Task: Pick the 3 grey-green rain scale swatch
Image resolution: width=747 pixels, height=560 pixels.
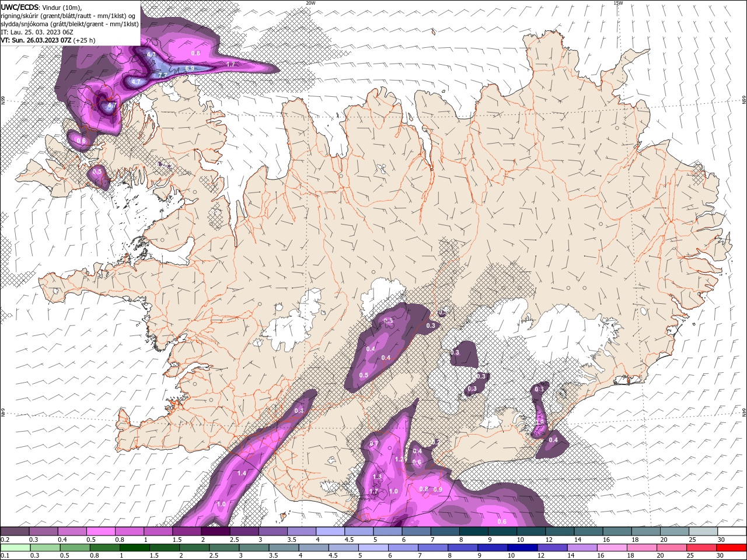Action: [254, 548]
